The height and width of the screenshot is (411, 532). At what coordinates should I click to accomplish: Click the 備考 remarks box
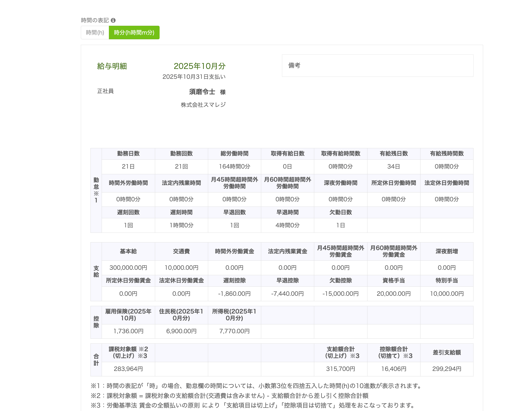point(377,66)
